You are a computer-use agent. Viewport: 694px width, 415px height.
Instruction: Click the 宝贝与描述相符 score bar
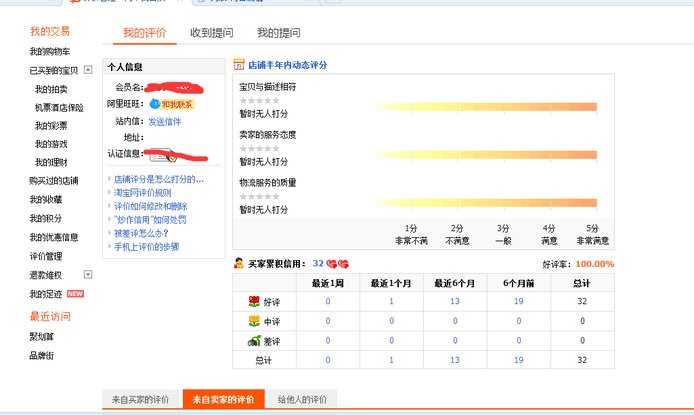point(482,107)
